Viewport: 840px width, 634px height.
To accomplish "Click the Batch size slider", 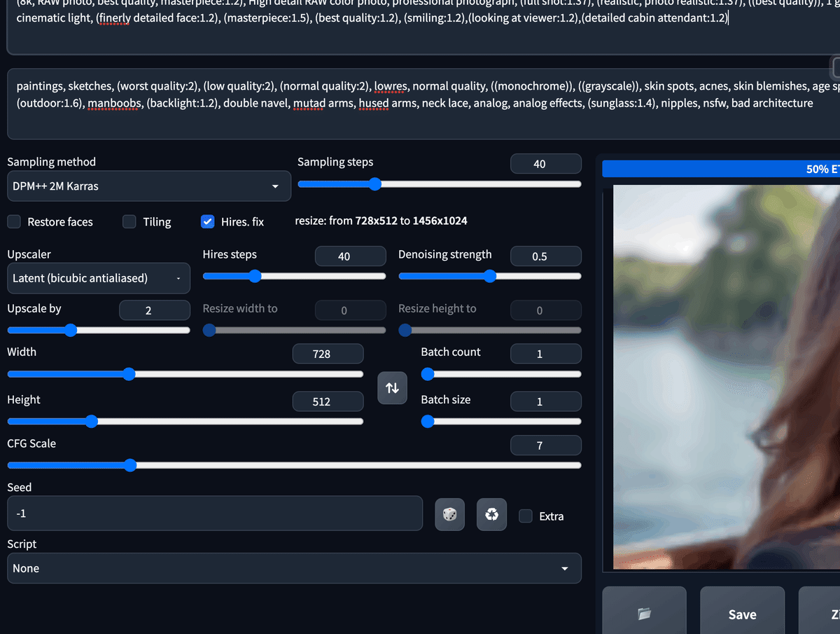I will 501,421.
